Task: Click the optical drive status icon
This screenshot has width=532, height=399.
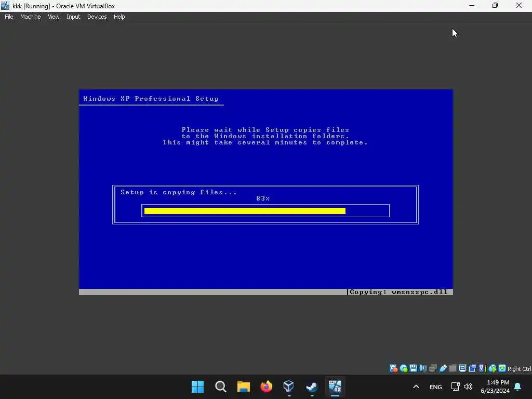Action: coord(403,368)
